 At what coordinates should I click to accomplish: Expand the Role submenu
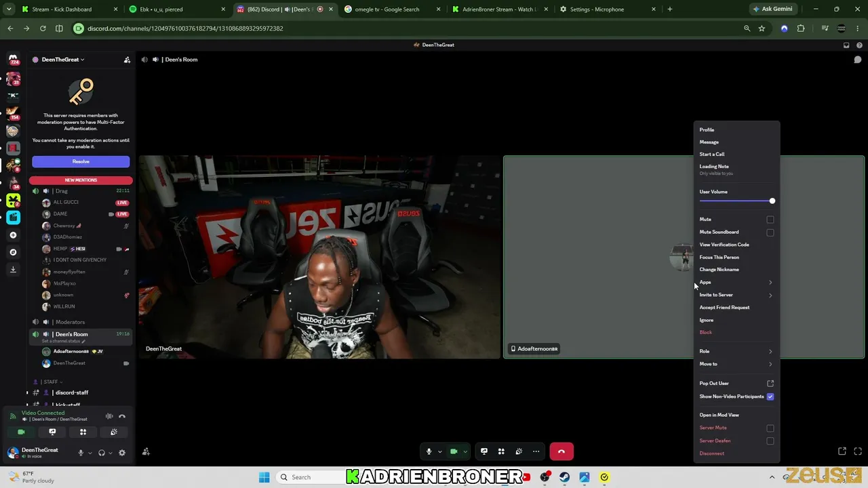(x=736, y=352)
